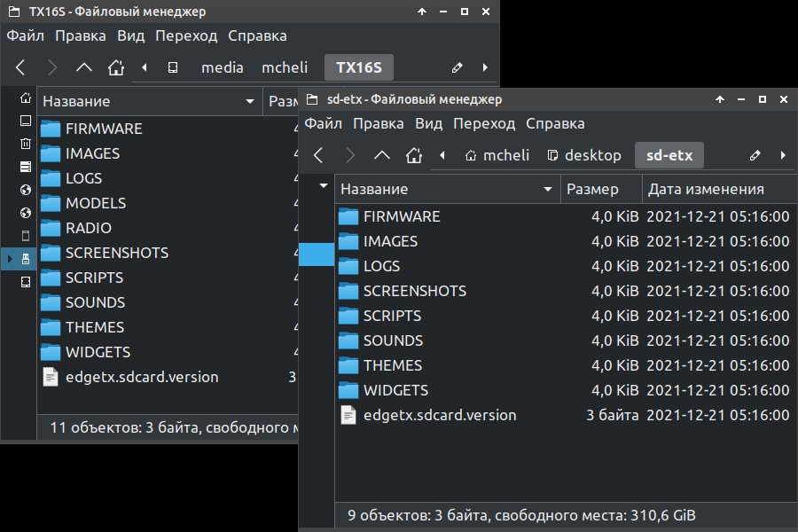Go to home folder in sd-etx window
The height and width of the screenshot is (532, 798).
[414, 155]
